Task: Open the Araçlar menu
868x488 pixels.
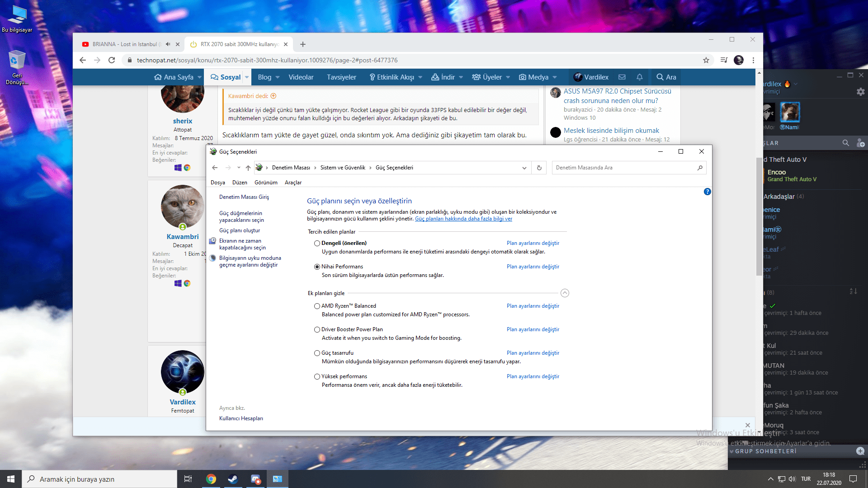Action: tap(293, 183)
